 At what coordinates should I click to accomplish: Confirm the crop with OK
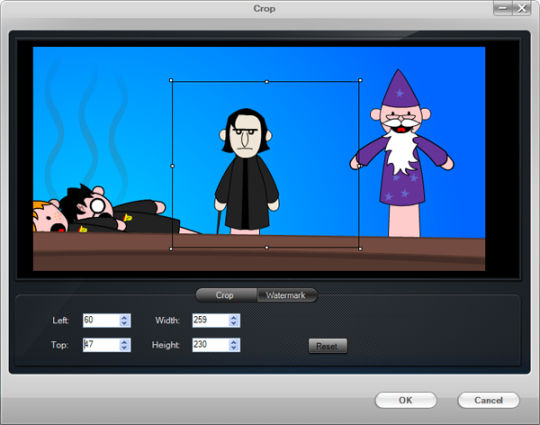[406, 400]
